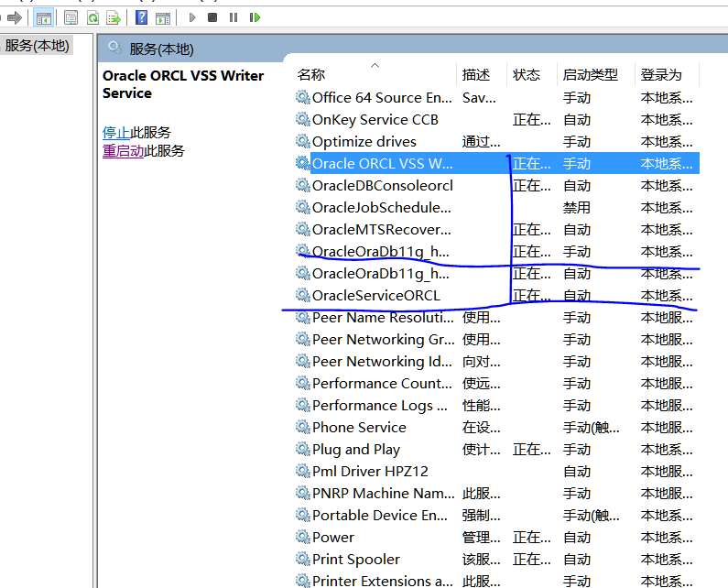Screen dimensions: 728x588
Task: Sort by the 状态 column header
Action: pyautogui.click(x=526, y=74)
